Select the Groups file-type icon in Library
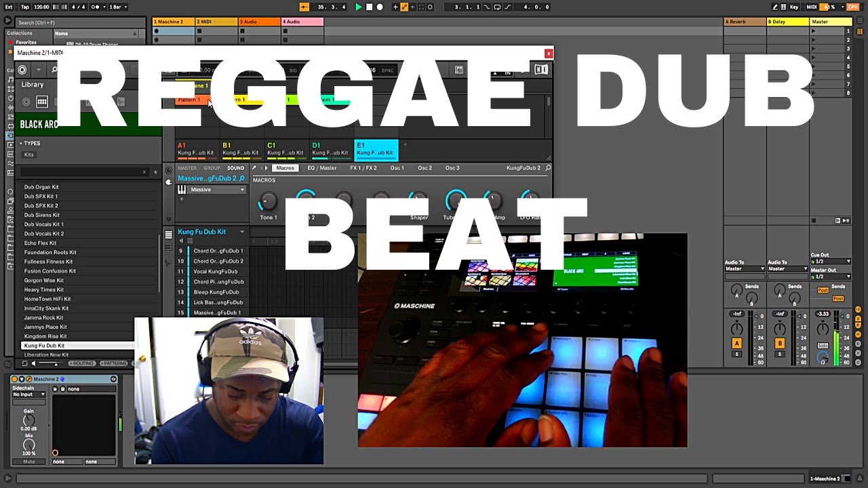 point(42,102)
